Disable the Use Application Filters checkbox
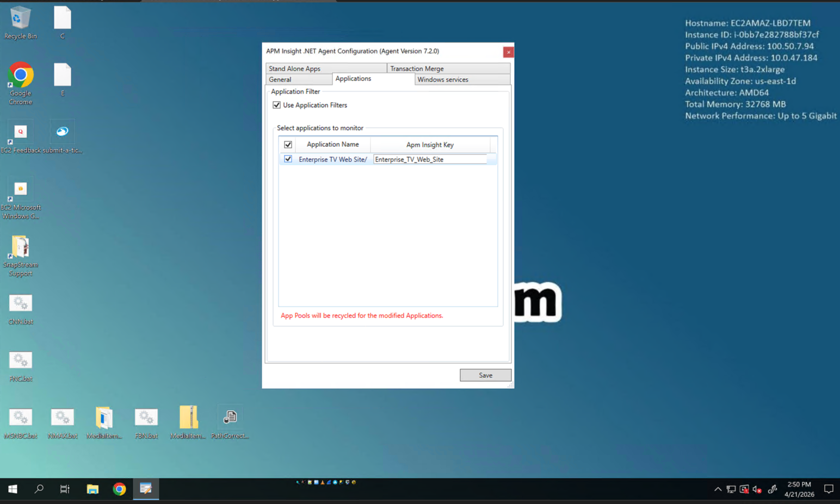 point(277,105)
